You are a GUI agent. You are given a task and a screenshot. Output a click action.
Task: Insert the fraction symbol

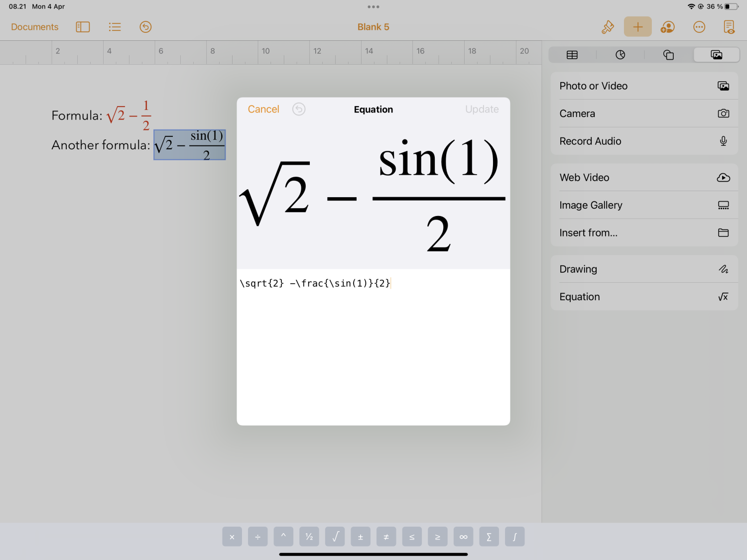point(309,537)
